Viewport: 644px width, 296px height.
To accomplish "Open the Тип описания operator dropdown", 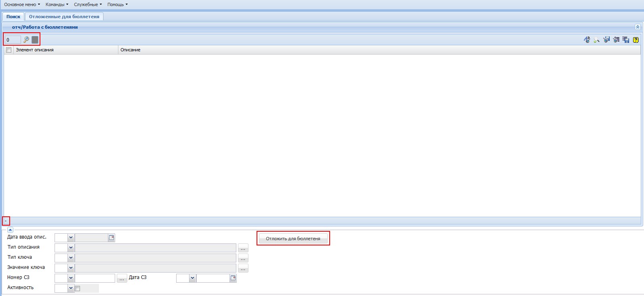I will click(x=71, y=248).
